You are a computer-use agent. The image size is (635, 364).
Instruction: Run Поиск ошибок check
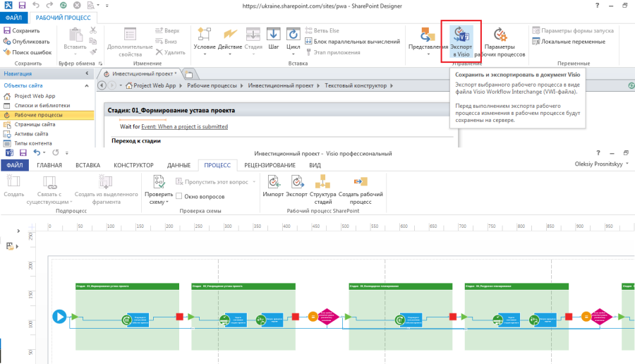tap(28, 52)
